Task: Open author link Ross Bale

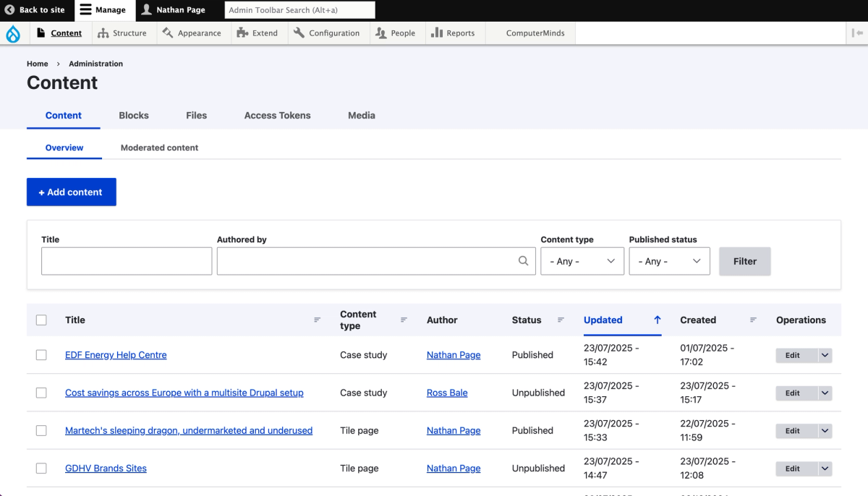Action: 447,393
